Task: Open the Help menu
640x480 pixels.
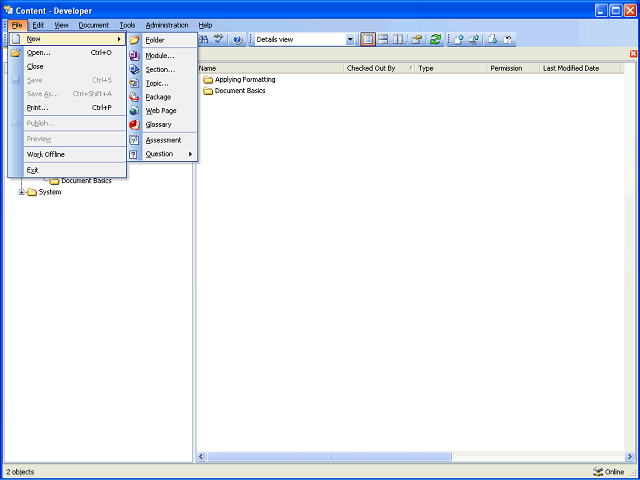Action: point(205,25)
